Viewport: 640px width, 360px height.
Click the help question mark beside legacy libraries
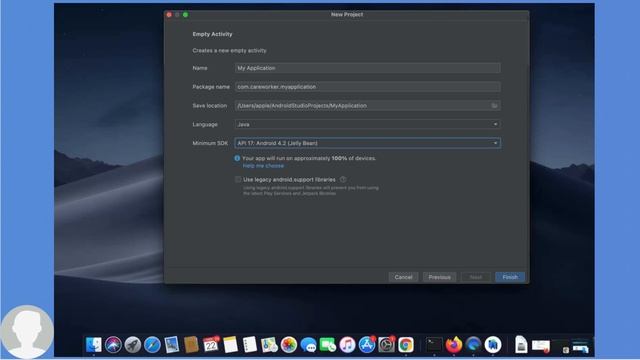coord(343,179)
